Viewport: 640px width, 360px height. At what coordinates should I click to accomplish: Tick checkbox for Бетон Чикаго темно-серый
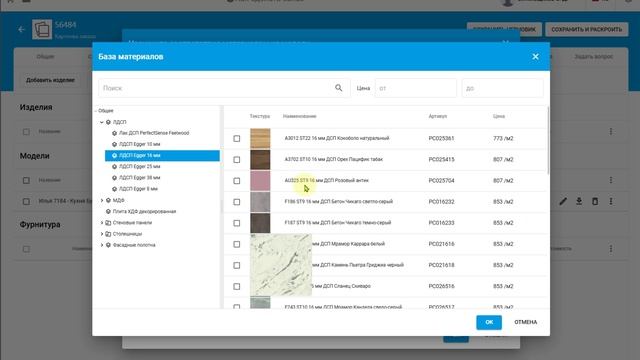coord(237,223)
